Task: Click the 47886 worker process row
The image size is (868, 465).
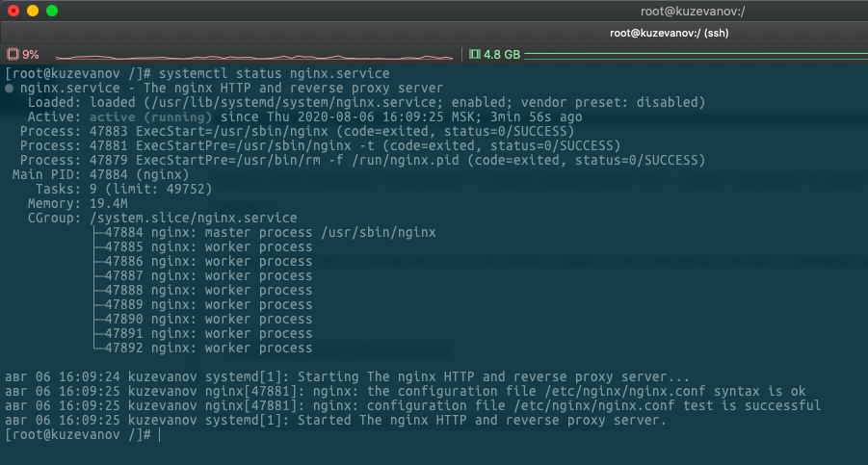Action: coord(202,262)
